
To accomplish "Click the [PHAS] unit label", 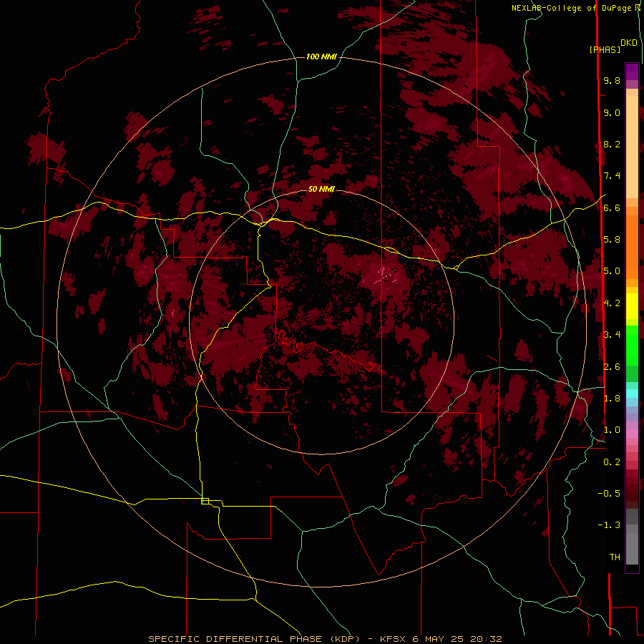I will 605,49.
